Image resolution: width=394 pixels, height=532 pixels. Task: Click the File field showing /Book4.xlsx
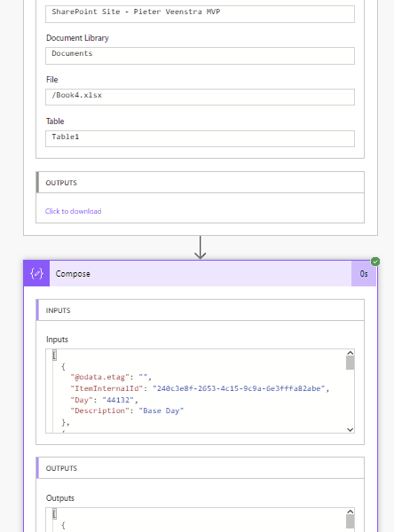tap(200, 97)
